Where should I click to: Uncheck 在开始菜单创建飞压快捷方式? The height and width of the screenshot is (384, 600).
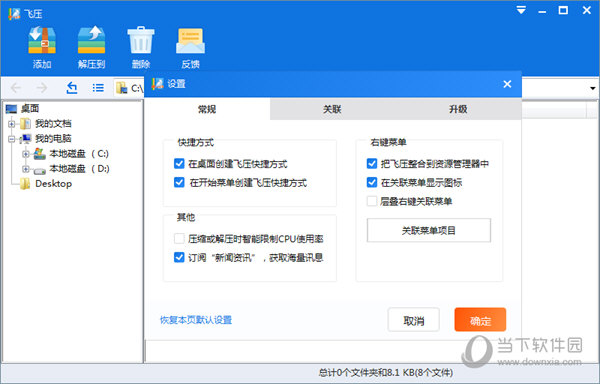[x=179, y=182]
